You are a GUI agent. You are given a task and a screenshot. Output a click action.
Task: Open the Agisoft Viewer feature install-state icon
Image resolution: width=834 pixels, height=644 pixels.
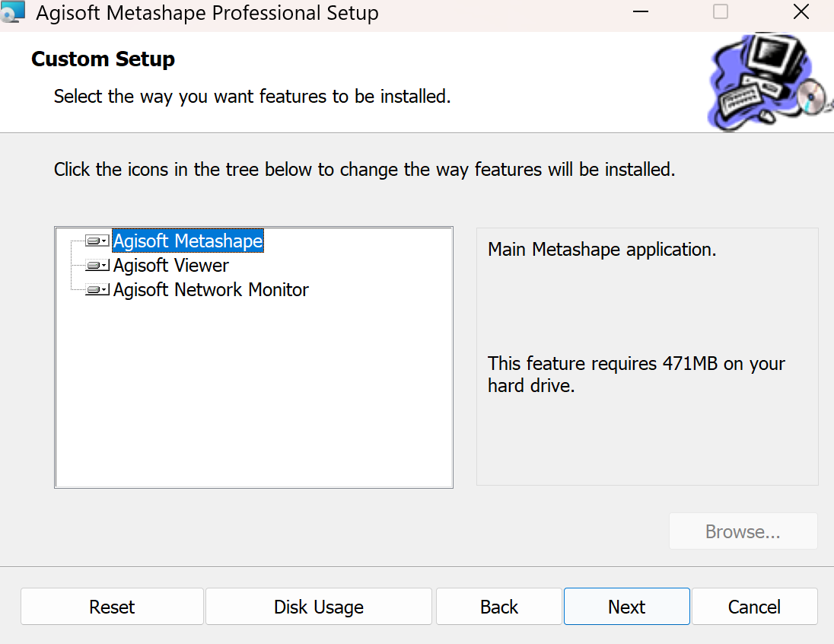click(x=97, y=266)
